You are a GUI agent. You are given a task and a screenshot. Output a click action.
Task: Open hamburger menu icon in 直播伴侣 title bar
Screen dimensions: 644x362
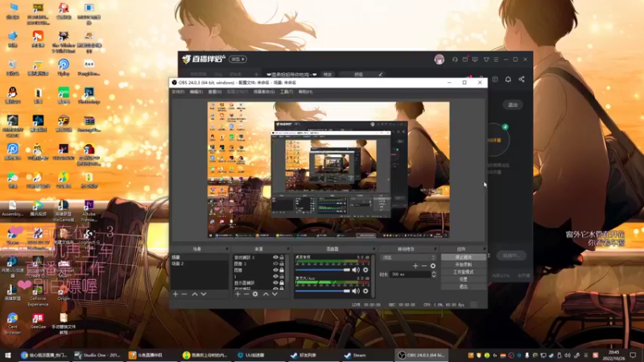tap(496, 60)
